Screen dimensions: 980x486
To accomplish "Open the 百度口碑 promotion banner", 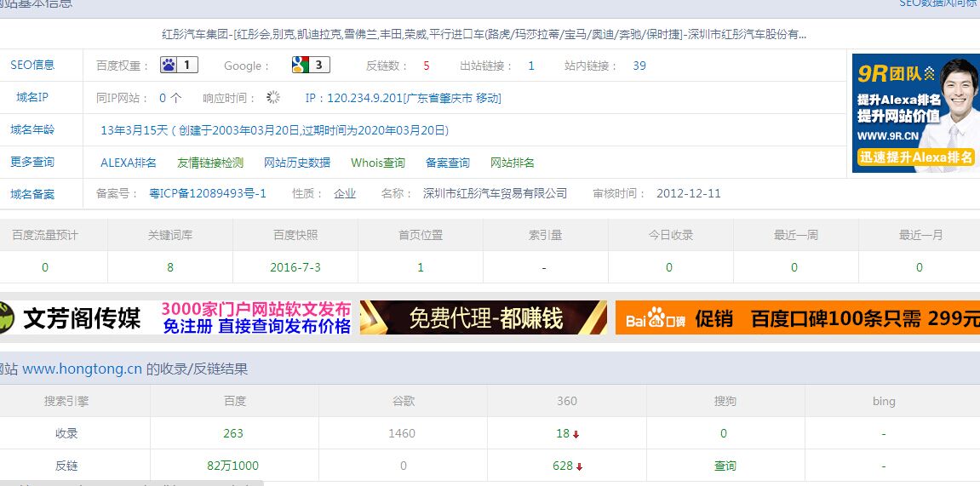I will [x=798, y=317].
